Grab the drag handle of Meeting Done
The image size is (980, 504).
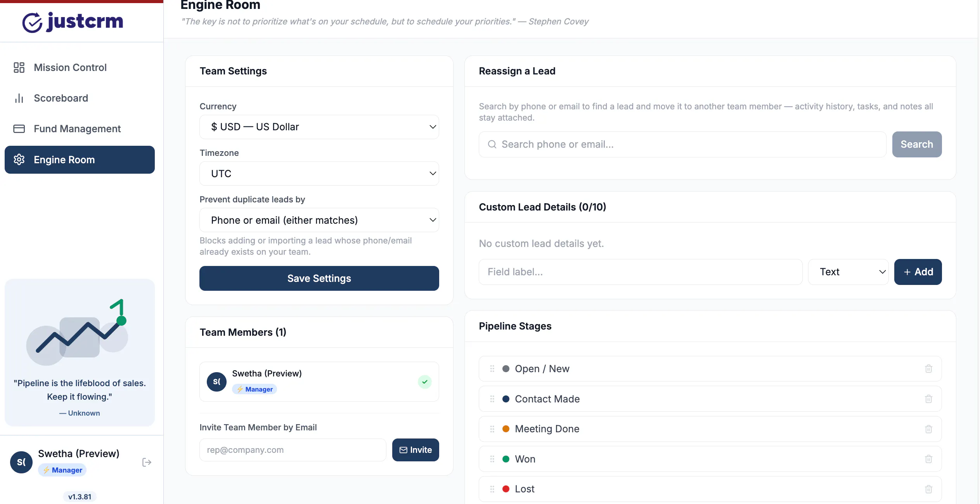click(492, 429)
